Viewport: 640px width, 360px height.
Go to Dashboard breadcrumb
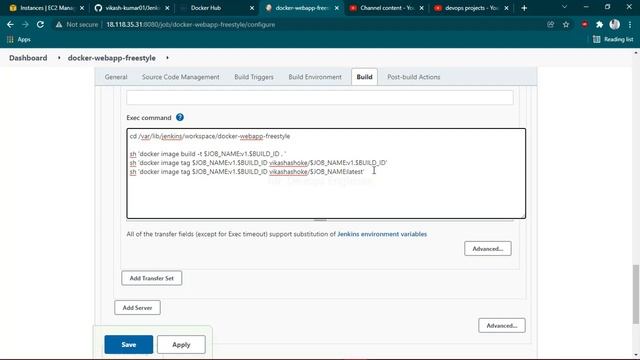pyautogui.click(x=28, y=58)
